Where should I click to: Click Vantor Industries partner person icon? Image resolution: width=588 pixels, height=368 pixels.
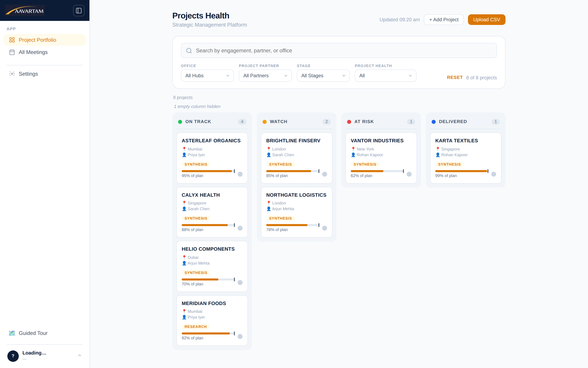(x=353, y=155)
